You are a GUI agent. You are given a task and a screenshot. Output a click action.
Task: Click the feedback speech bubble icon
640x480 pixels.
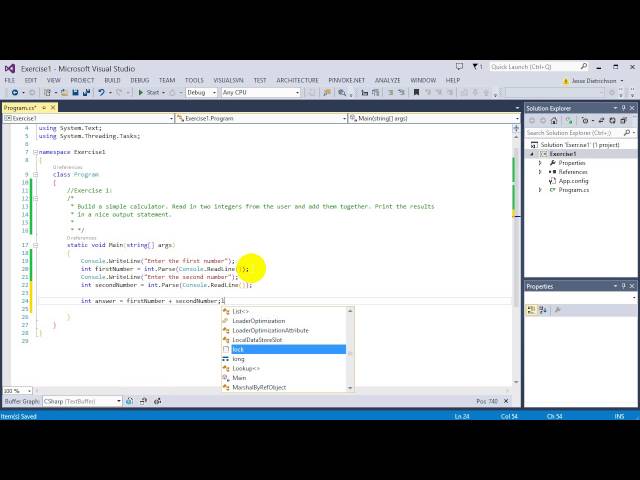(x=460, y=67)
